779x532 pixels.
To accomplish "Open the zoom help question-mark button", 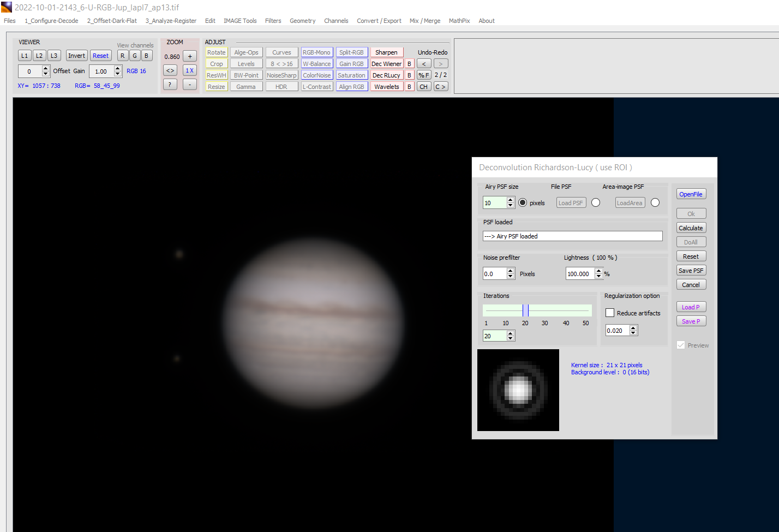I will [x=170, y=85].
